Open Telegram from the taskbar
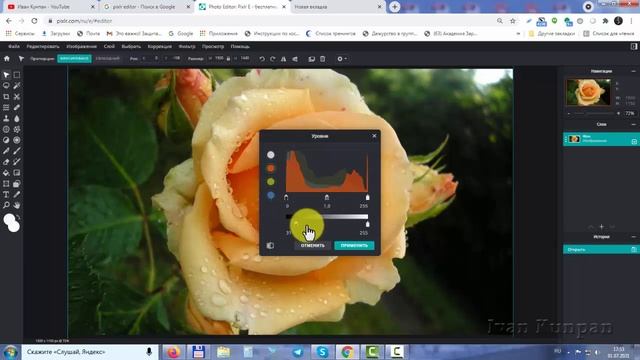Screen dimensions: 640x360 tap(298, 352)
